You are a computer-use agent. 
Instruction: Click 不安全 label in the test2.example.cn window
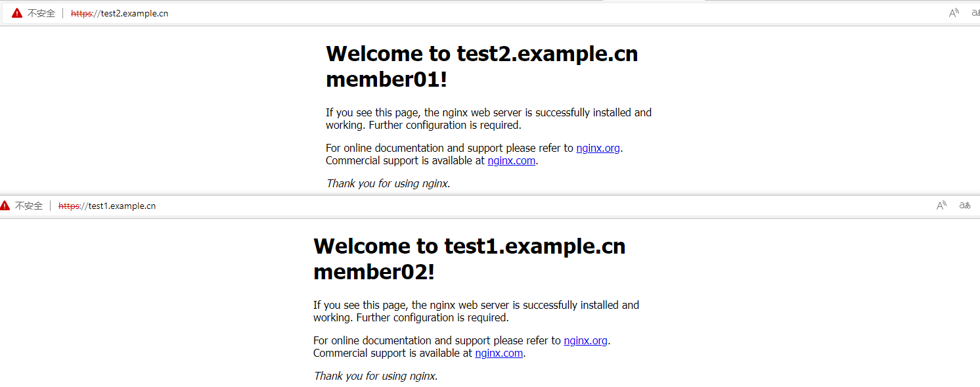click(x=41, y=13)
